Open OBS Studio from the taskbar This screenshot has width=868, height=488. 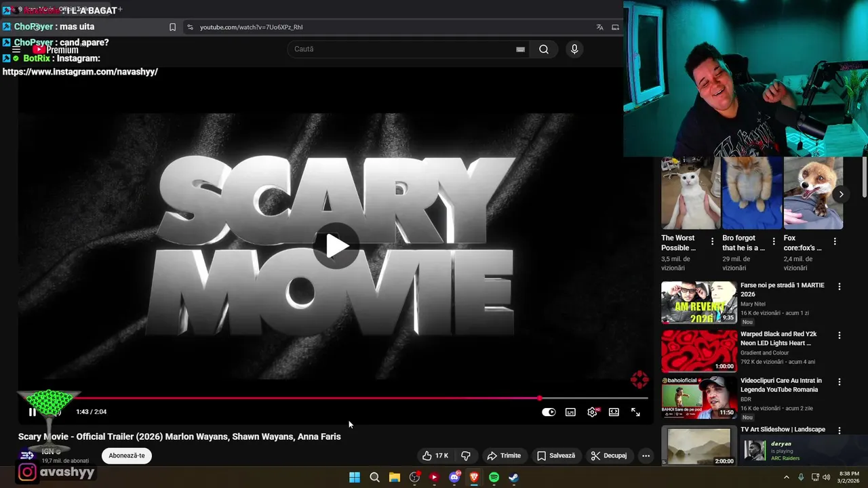414,477
